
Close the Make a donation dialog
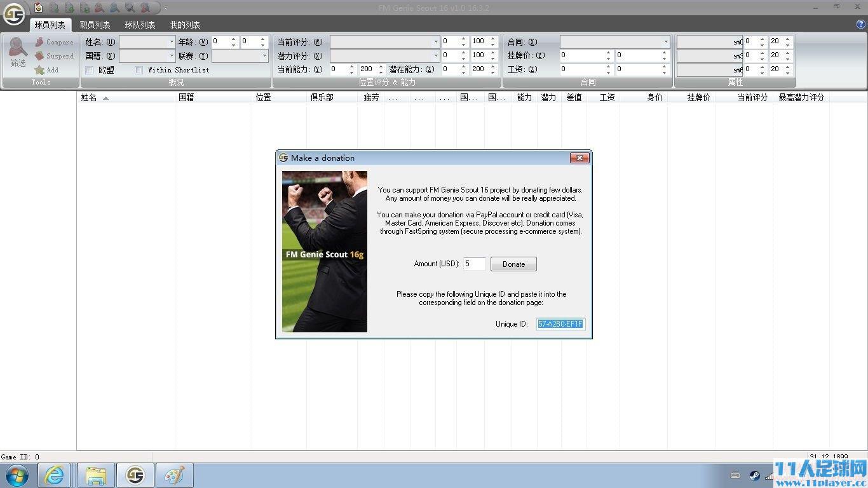(579, 158)
